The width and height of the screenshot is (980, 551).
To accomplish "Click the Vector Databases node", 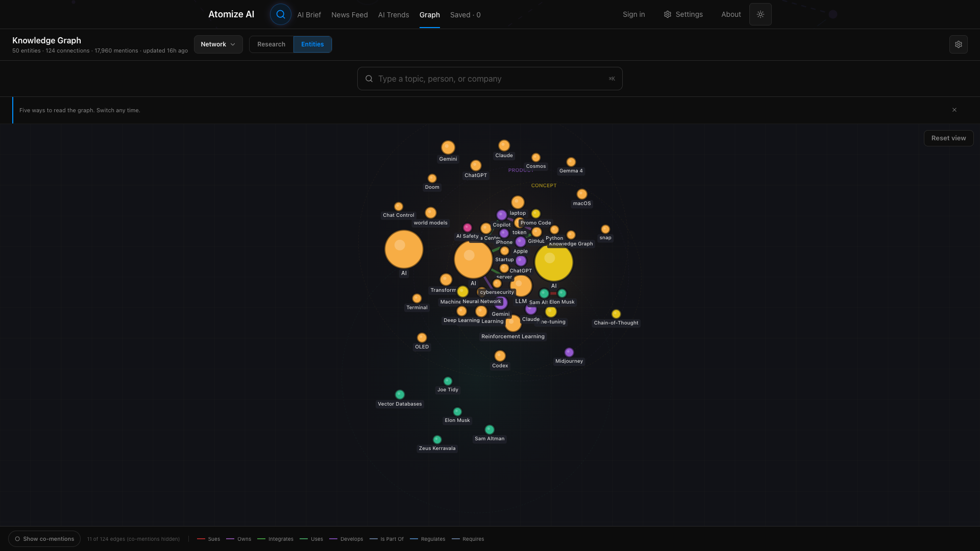I will tap(400, 394).
